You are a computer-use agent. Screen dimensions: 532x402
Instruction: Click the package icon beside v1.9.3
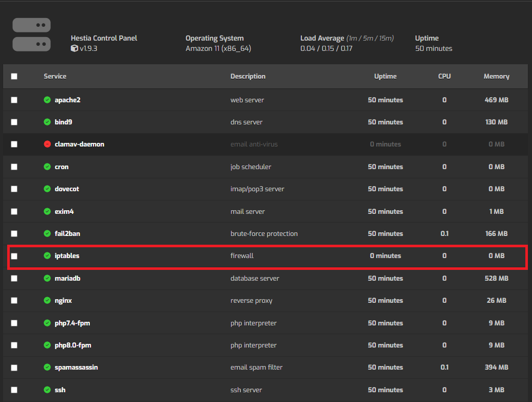[x=74, y=48]
